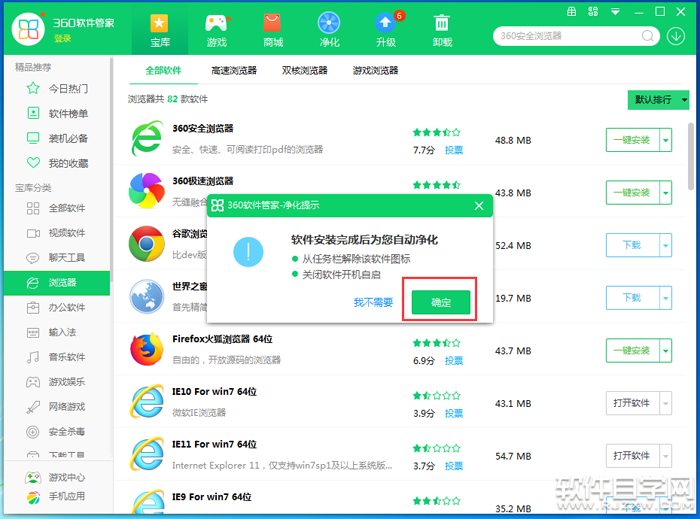
Task: Click the 谷歌浏览器 Chrome icon
Action: pyautogui.click(x=147, y=244)
